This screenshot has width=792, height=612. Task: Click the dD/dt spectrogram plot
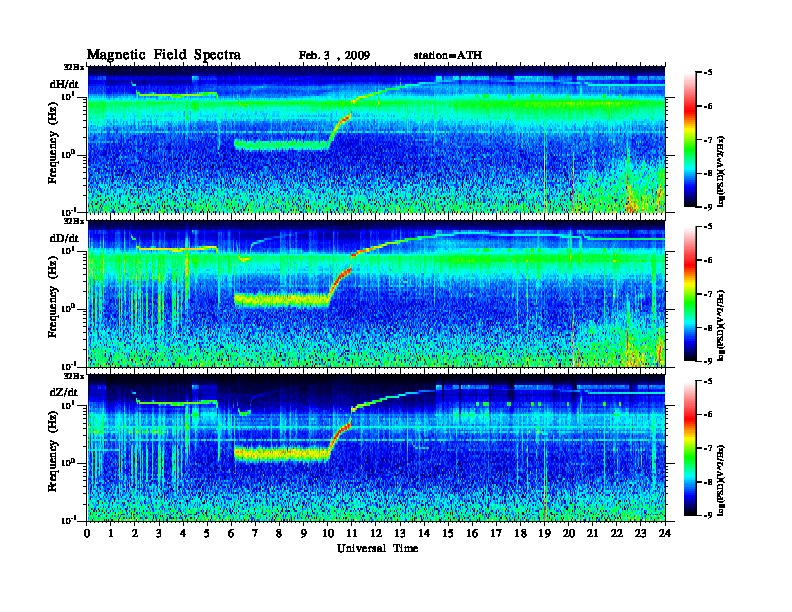376,294
